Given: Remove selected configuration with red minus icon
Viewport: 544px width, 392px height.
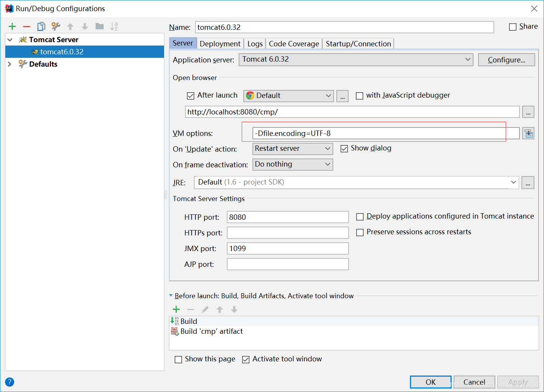Looking at the screenshot, I should click(26, 26).
